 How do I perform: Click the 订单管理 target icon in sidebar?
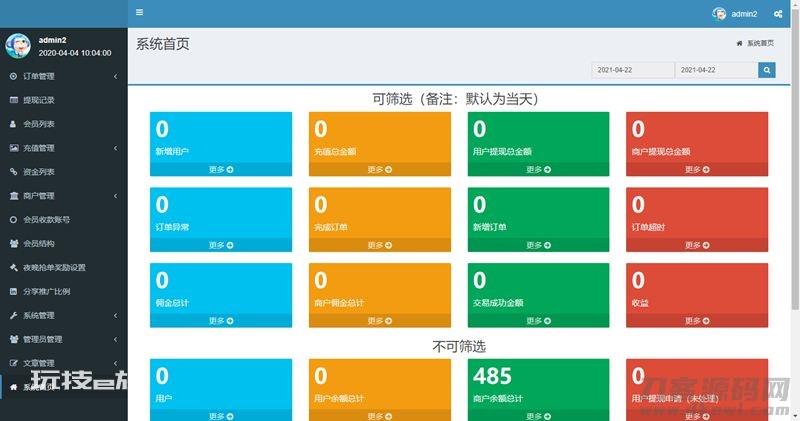[14, 76]
